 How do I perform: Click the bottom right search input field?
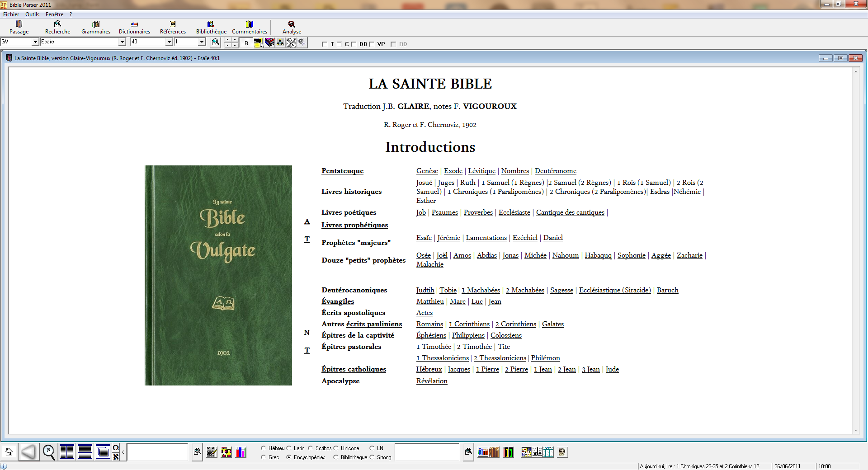427,452
